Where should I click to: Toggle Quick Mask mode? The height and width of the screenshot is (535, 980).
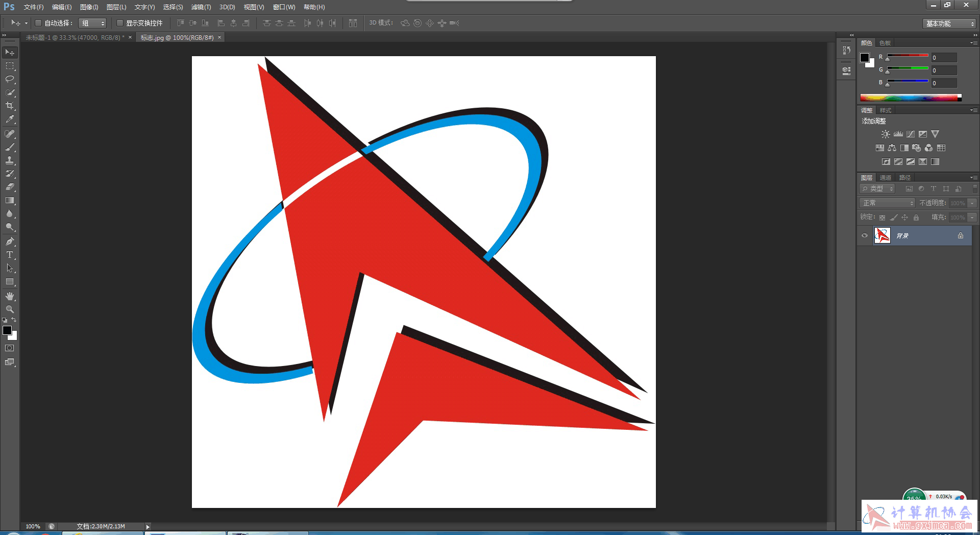click(x=10, y=348)
